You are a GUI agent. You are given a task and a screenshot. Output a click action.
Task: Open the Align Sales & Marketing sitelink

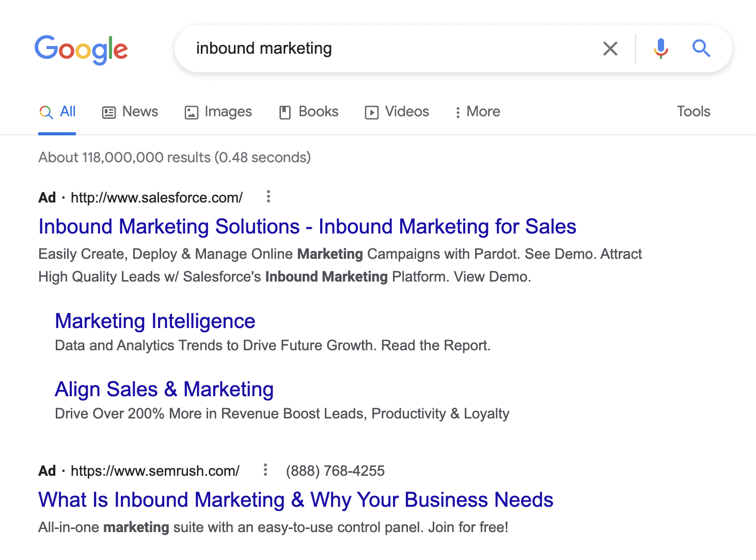[x=164, y=390]
